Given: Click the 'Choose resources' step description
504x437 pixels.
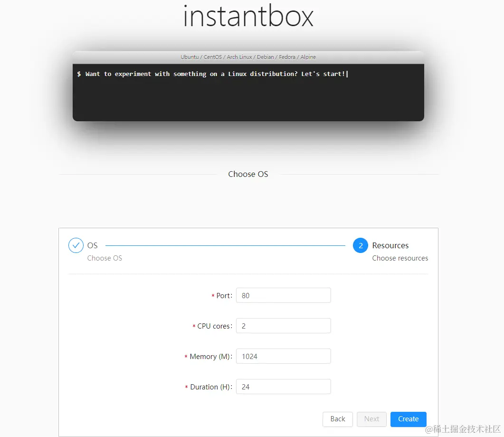Looking at the screenshot, I should (400, 258).
